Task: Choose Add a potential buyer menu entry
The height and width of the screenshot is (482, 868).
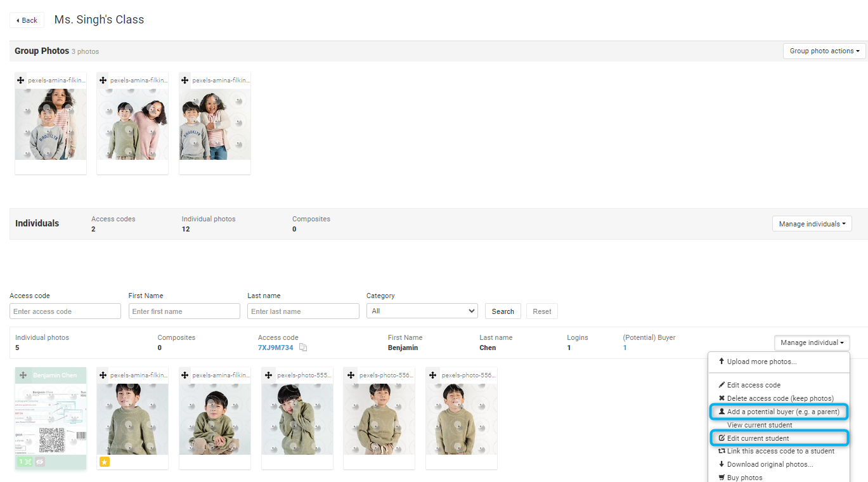Action: 779,412
